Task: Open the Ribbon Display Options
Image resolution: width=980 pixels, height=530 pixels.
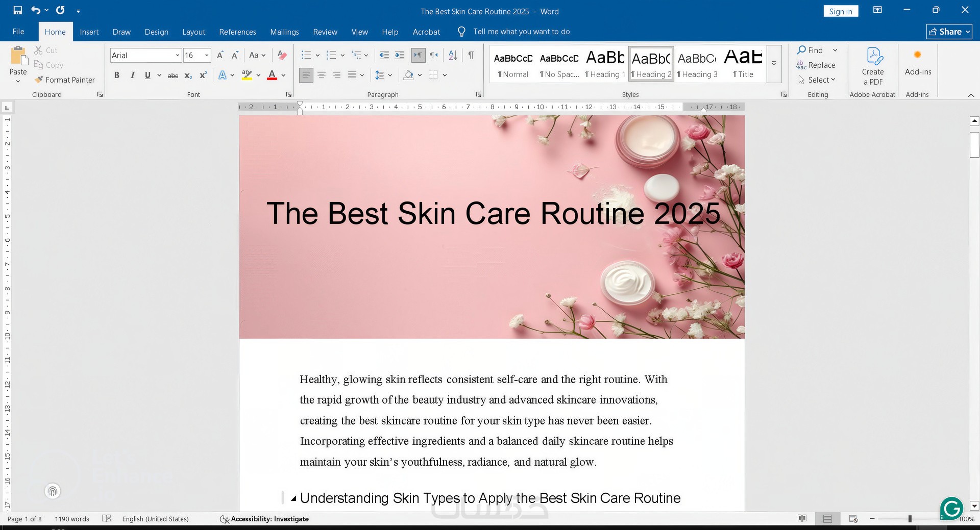Action: pyautogui.click(x=878, y=10)
